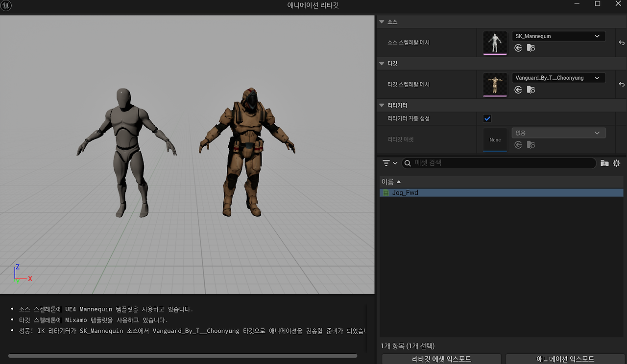Open asset list settings gear
The width and height of the screenshot is (627, 364).
coord(617,163)
